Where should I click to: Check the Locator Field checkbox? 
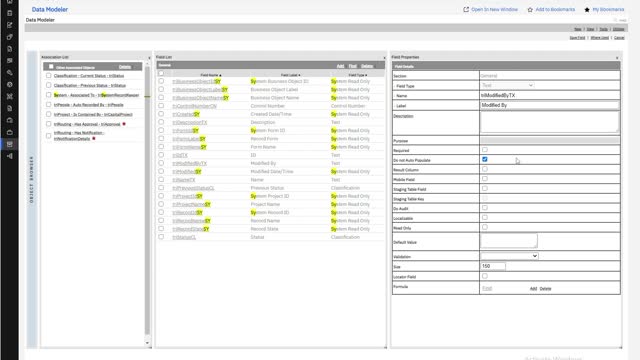click(484, 276)
